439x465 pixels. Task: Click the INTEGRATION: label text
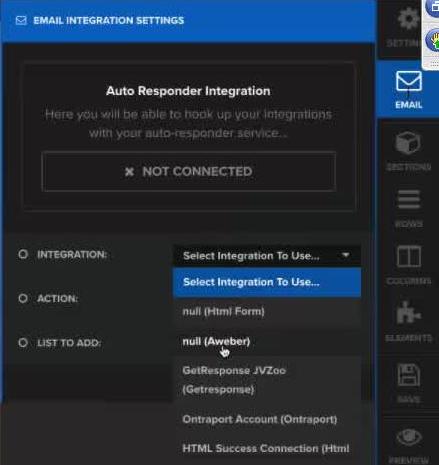click(72, 255)
